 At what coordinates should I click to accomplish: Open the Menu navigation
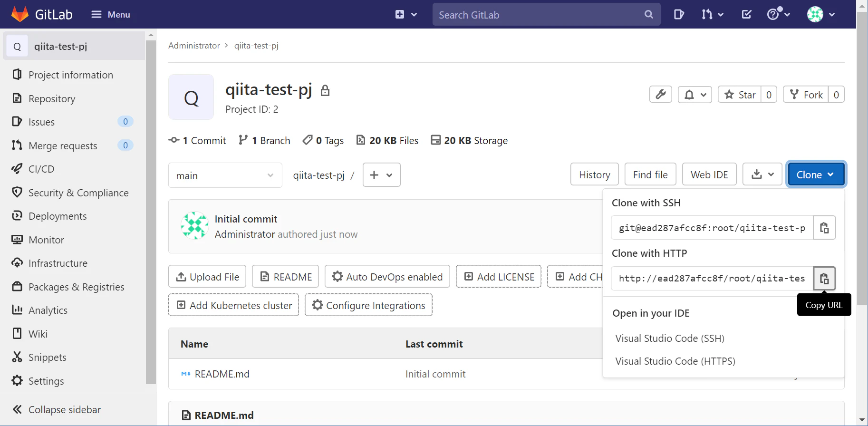click(110, 14)
